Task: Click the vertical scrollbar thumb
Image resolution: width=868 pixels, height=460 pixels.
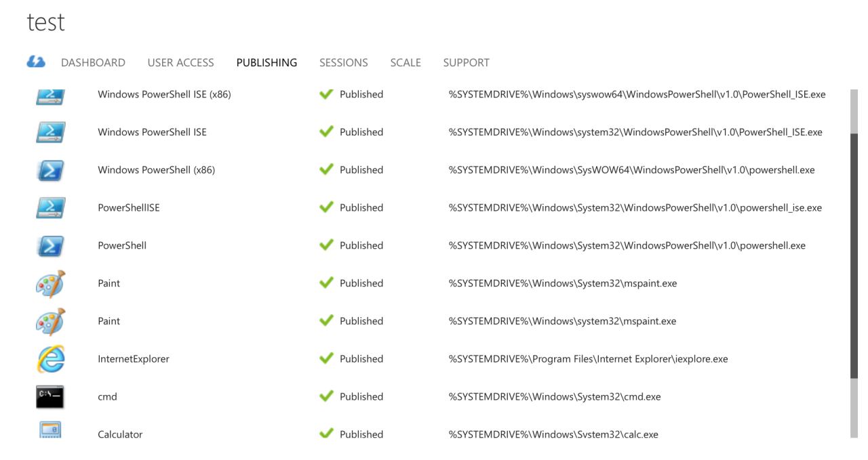Action: tap(854, 256)
